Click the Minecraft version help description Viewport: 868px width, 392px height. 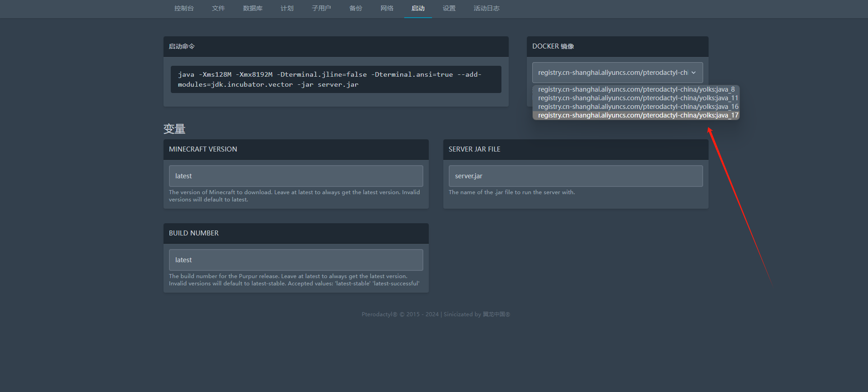coord(295,196)
